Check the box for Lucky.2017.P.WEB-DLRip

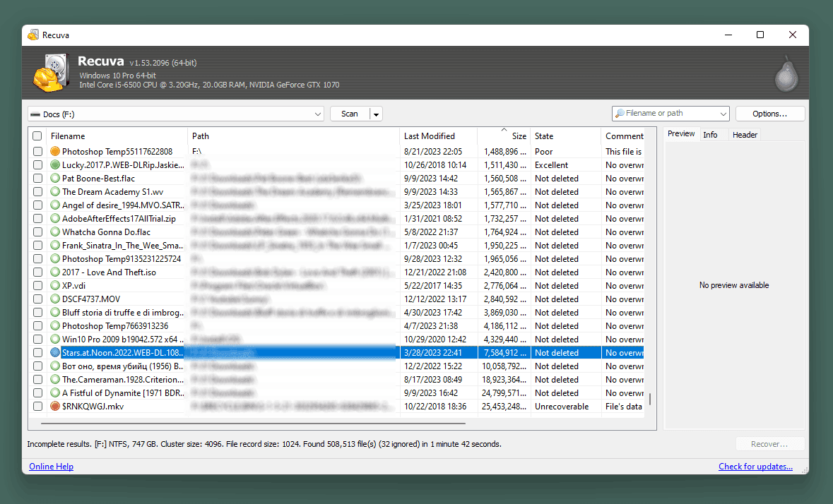pyautogui.click(x=37, y=165)
